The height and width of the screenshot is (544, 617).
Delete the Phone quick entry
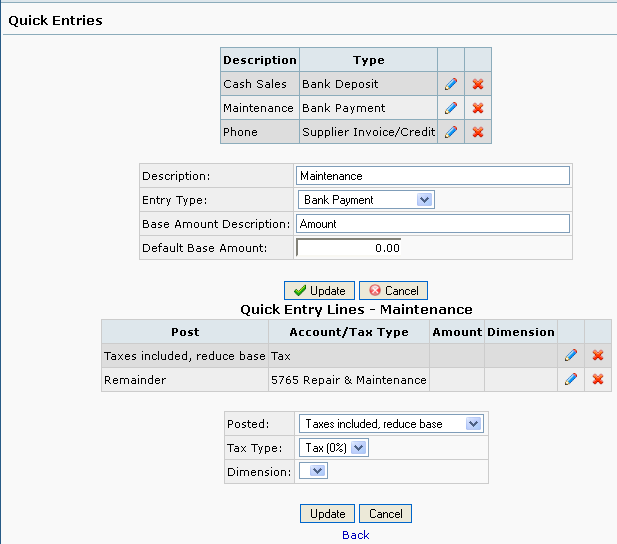(x=478, y=132)
